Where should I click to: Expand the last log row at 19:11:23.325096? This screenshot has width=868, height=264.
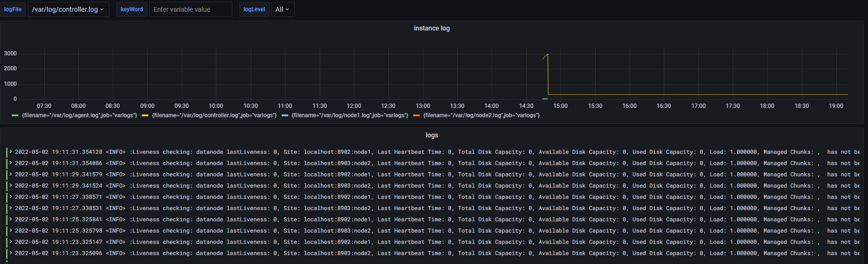point(11,253)
